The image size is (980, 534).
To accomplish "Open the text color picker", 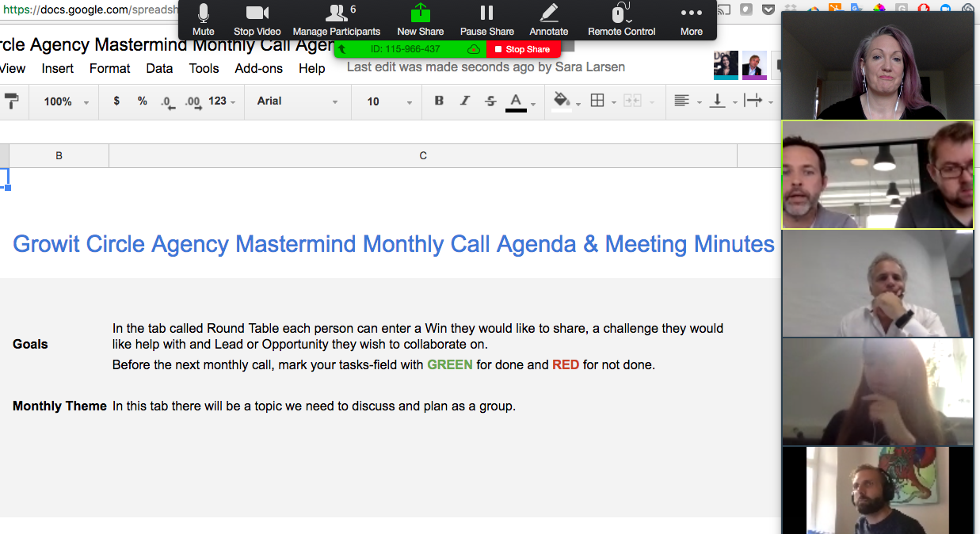I will pyautogui.click(x=516, y=101).
